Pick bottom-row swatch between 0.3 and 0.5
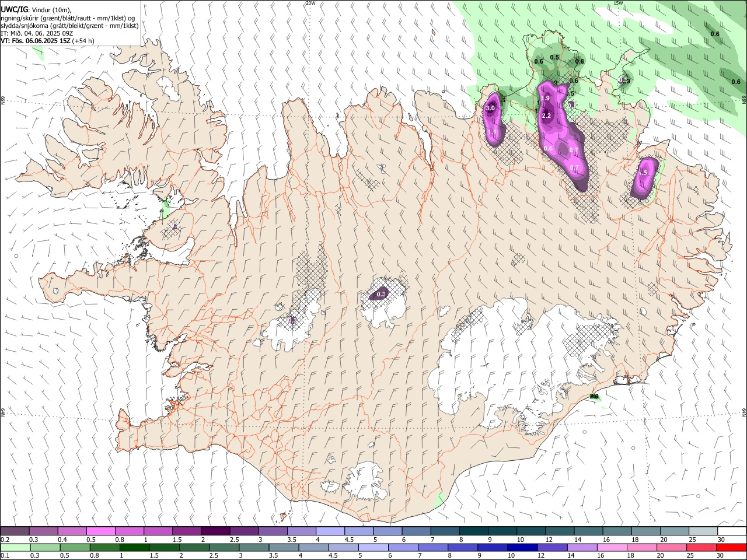 coord(46,547)
